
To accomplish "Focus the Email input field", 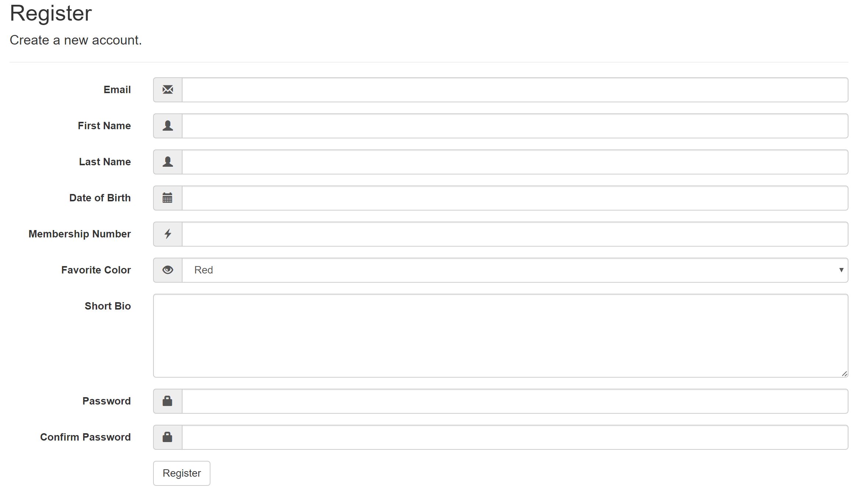I will coord(515,90).
